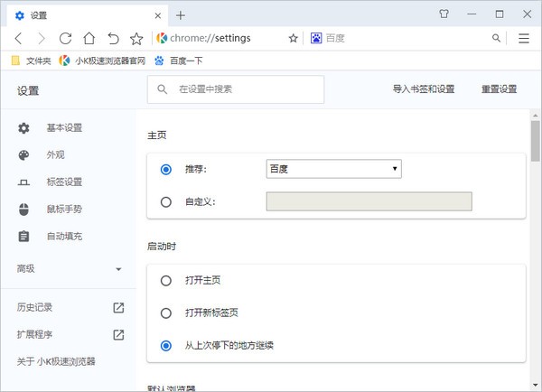Go to home page via house icon
Screen dimensions: 542x392
tap(89, 38)
